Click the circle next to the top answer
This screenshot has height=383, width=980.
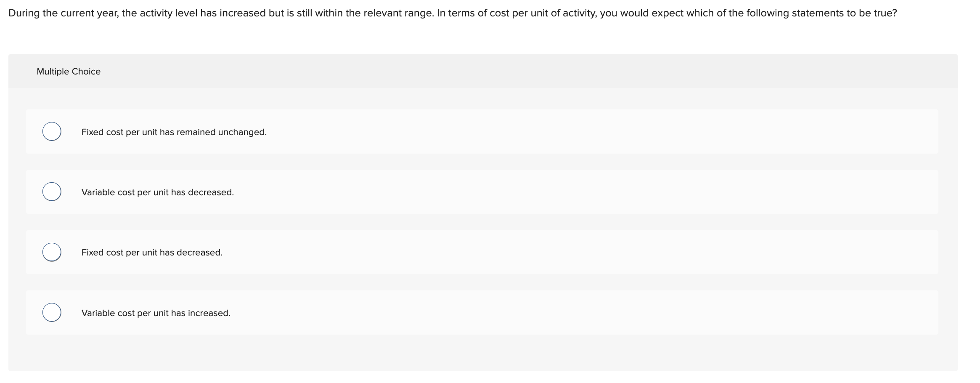[x=51, y=131]
